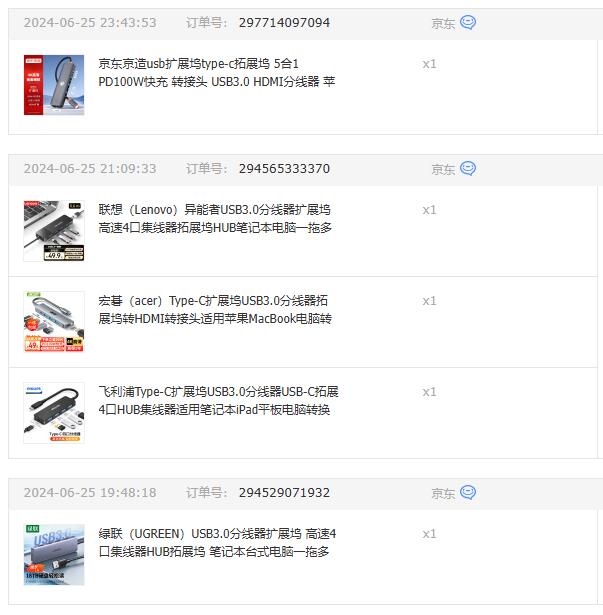The image size is (603, 615).
Task: Open 联想 Lenovo 异能者USB3.0分线器 product link
Action: (x=215, y=218)
